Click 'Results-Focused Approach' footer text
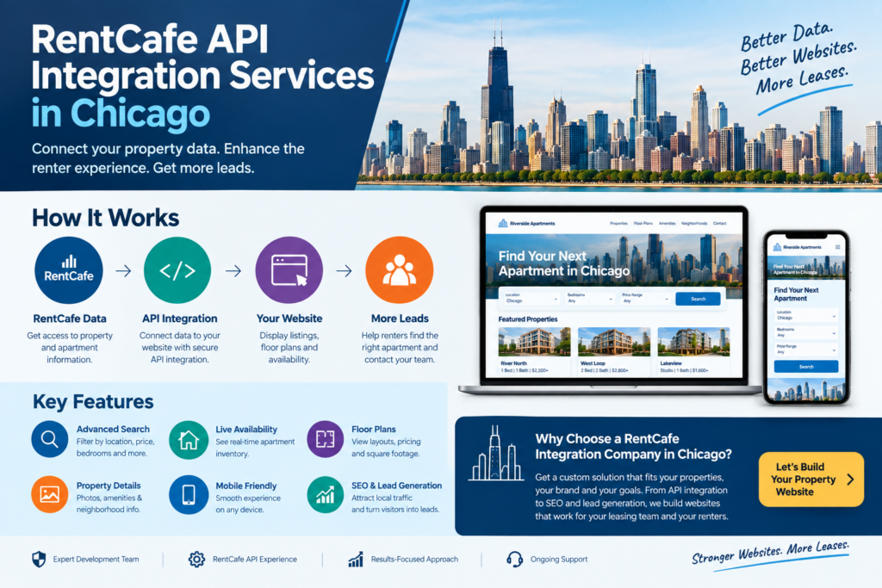Viewport: 882px width, 588px height. click(x=414, y=560)
